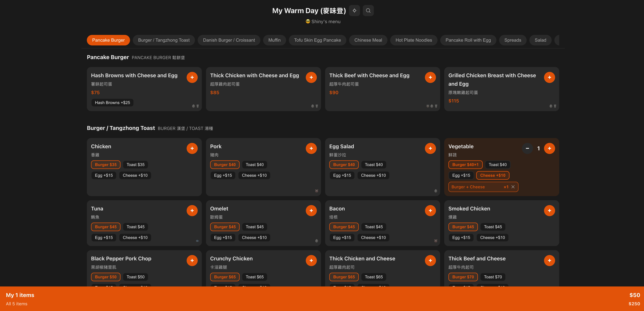Click the theme toggle sun icon

pos(354,11)
